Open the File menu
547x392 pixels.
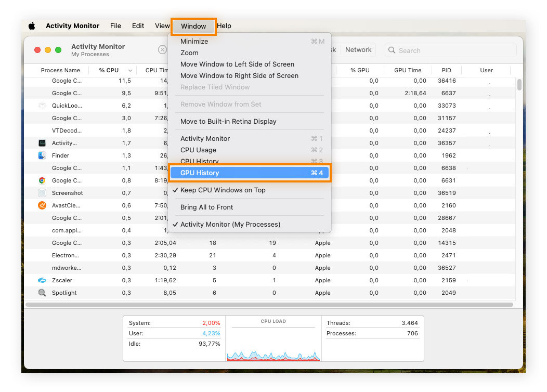pos(115,26)
